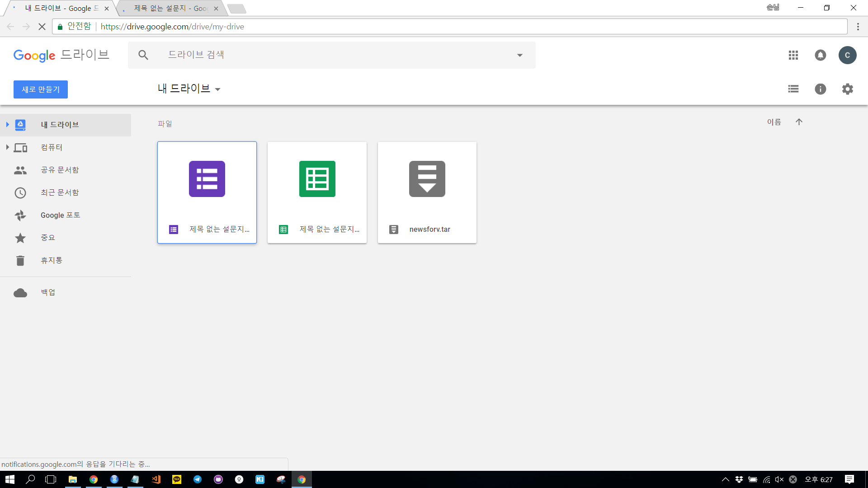Switch to list view layout
This screenshot has height=488, width=868.
[793, 89]
